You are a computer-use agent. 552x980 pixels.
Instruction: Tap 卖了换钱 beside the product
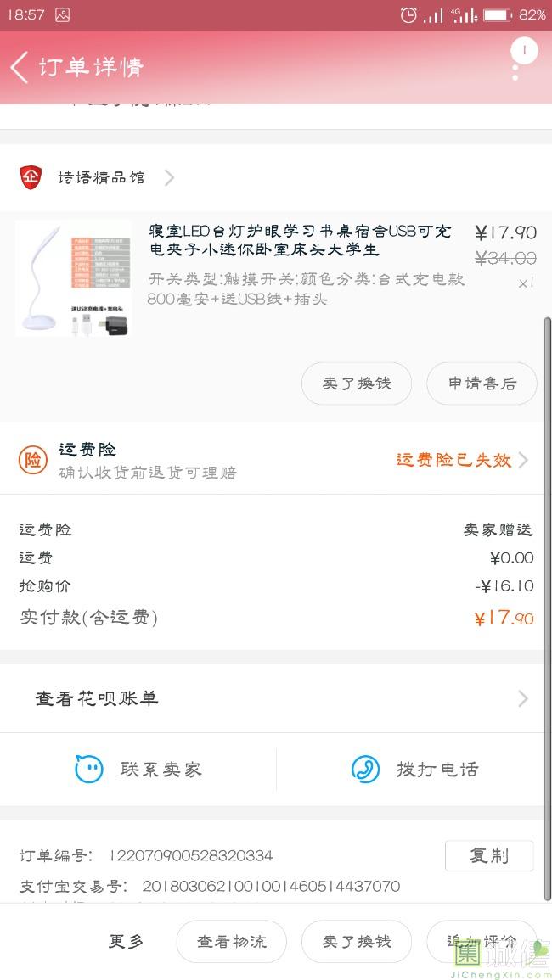(357, 384)
